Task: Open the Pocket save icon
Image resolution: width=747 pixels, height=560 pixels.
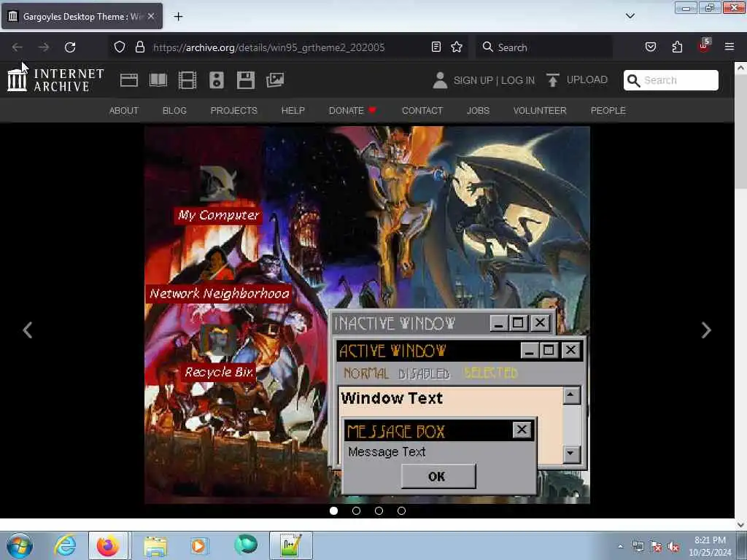Action: (651, 47)
